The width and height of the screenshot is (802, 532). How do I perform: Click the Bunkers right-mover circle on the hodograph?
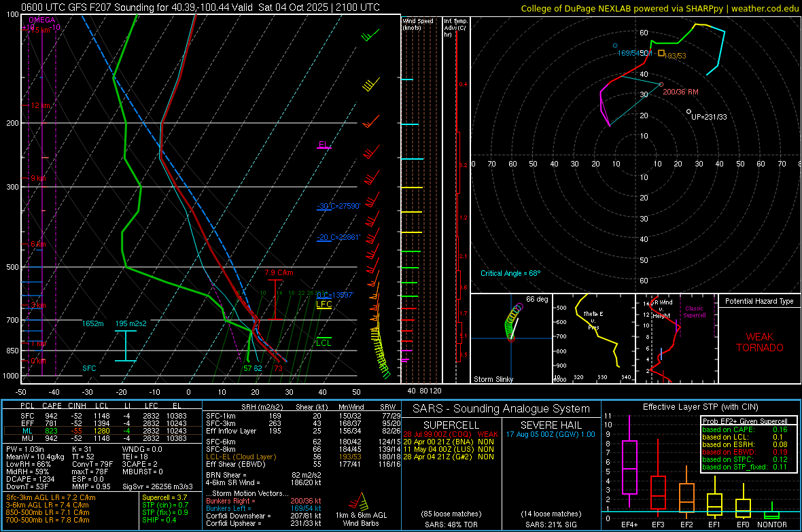pyautogui.click(x=661, y=84)
